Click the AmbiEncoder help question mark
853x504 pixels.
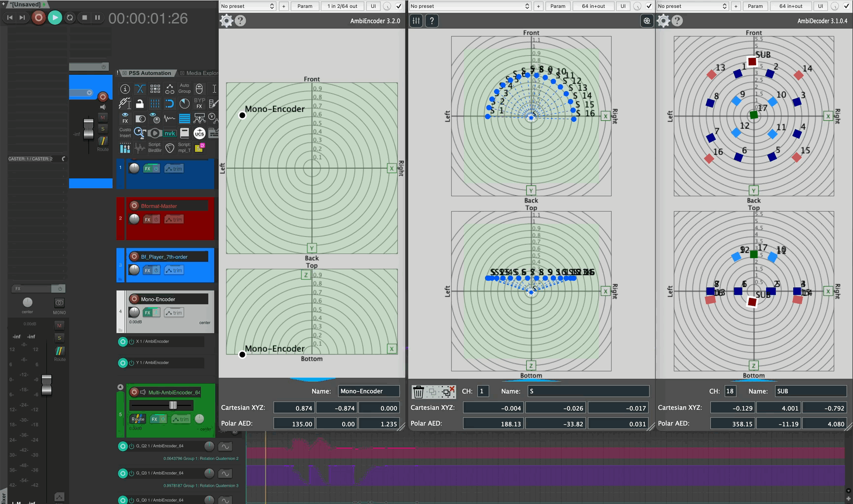pyautogui.click(x=240, y=21)
